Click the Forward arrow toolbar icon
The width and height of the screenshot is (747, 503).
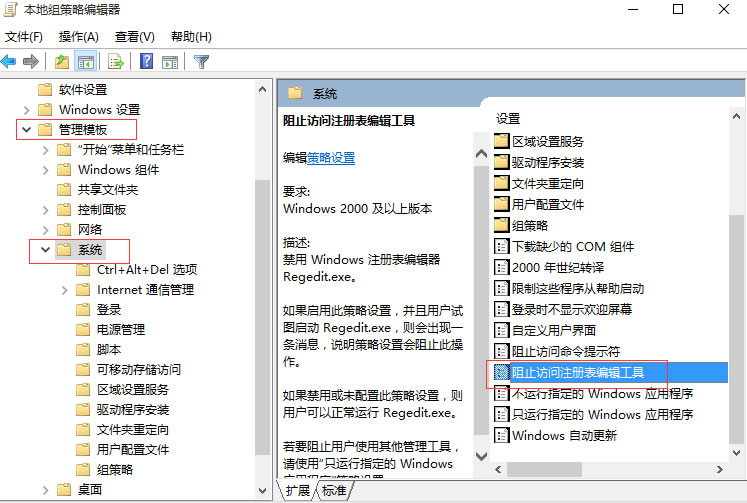click(31, 62)
